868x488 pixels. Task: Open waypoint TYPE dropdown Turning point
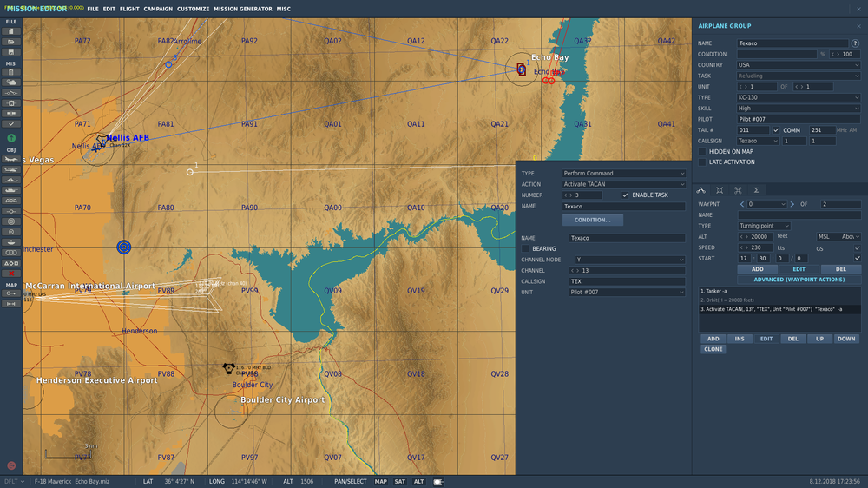(764, 226)
